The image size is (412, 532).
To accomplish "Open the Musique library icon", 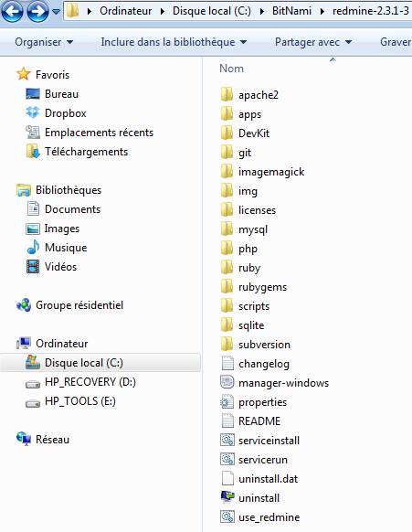I will pos(33,248).
